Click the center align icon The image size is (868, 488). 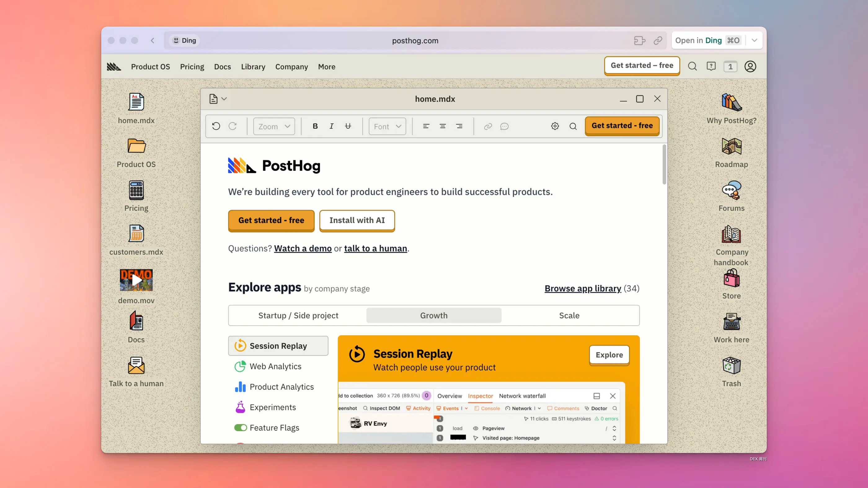click(442, 126)
